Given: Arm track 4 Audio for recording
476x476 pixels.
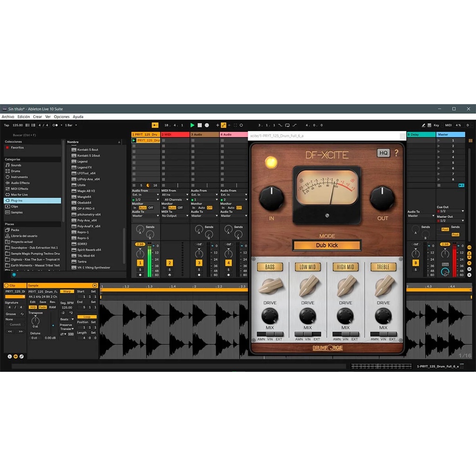Looking at the screenshot, I should click(229, 275).
